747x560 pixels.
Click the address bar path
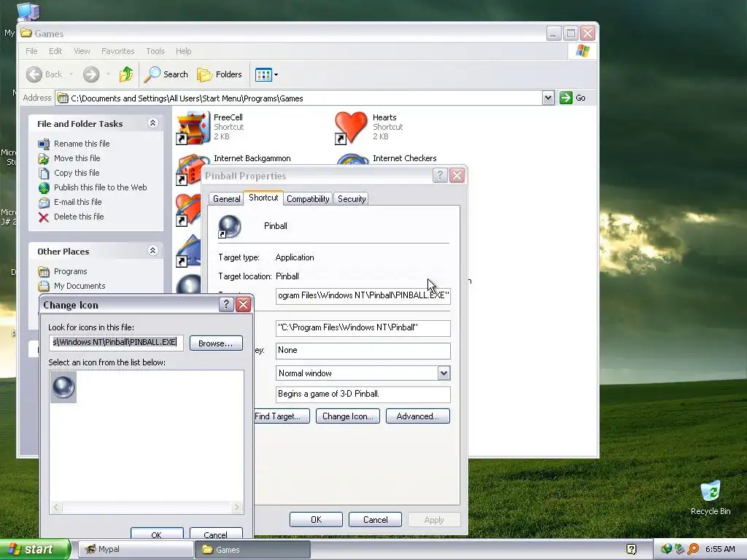pos(187,98)
